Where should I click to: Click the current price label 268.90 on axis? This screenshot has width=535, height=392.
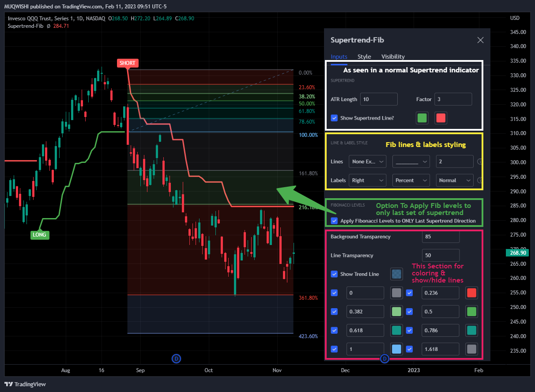(x=518, y=253)
